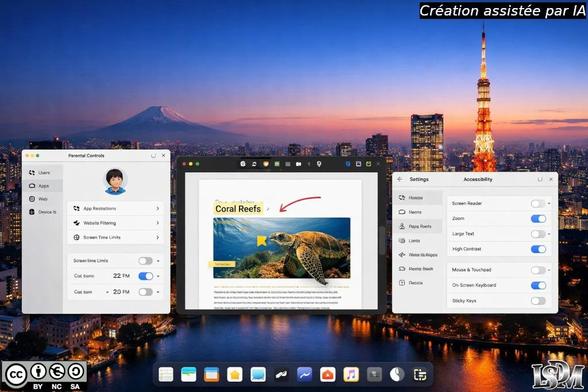Open the Music app in dock
This screenshot has width=588, height=392.
[351, 374]
